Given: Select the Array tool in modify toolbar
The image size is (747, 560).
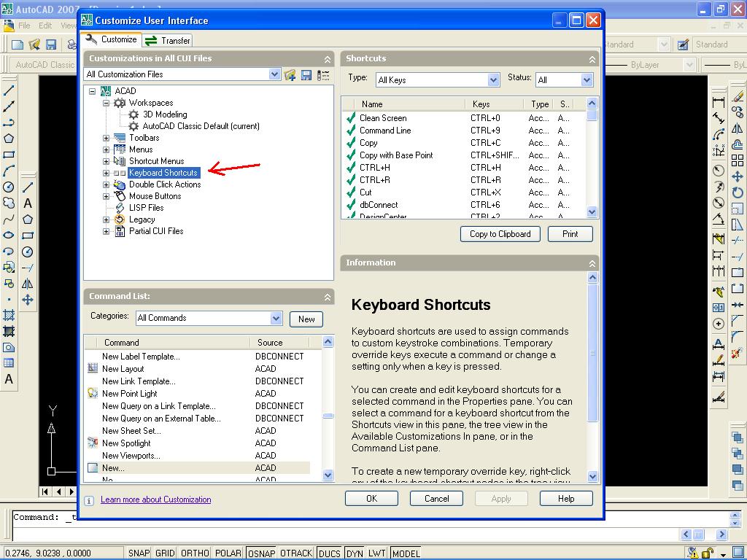Looking at the screenshot, I should click(738, 160).
